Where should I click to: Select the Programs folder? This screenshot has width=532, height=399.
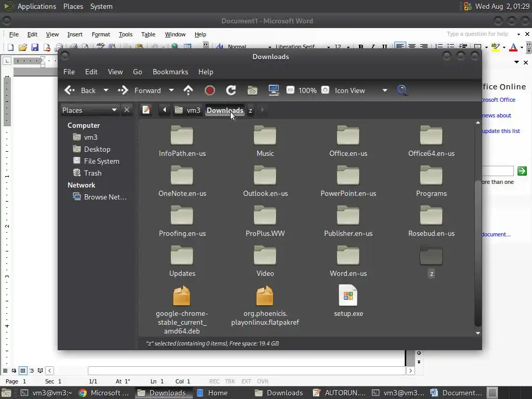(x=431, y=181)
